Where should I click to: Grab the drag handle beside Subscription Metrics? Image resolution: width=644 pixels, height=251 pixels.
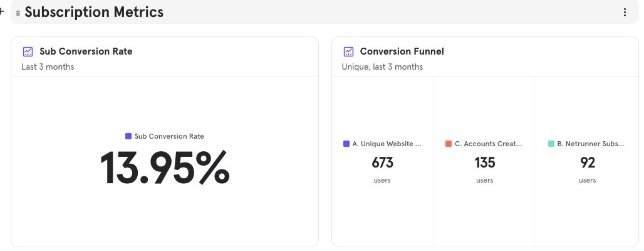click(x=18, y=13)
